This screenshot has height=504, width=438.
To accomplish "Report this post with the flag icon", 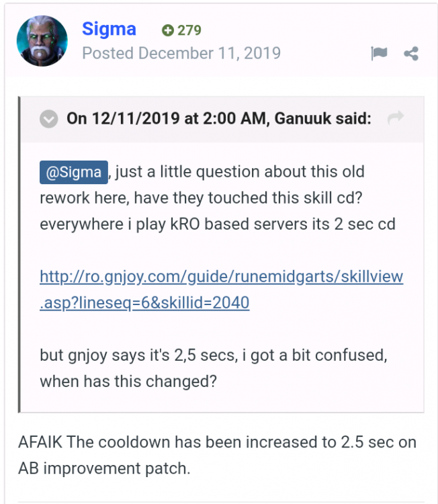I will click(379, 53).
